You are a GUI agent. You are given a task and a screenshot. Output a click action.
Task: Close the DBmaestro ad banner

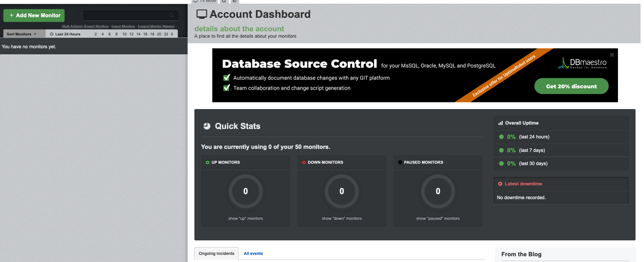point(612,55)
